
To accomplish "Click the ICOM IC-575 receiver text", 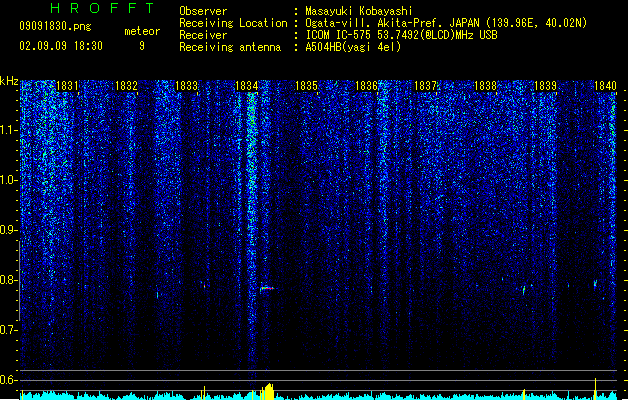I will (401, 35).
